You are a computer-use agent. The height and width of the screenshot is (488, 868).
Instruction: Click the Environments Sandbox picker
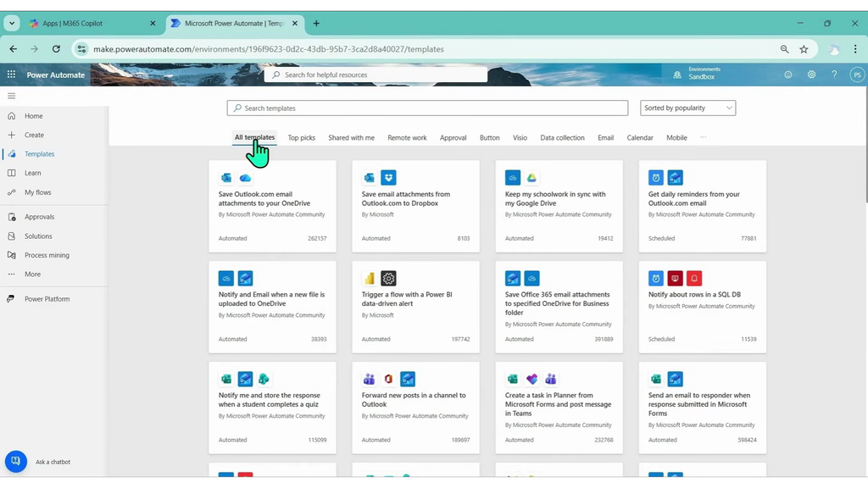(698, 74)
